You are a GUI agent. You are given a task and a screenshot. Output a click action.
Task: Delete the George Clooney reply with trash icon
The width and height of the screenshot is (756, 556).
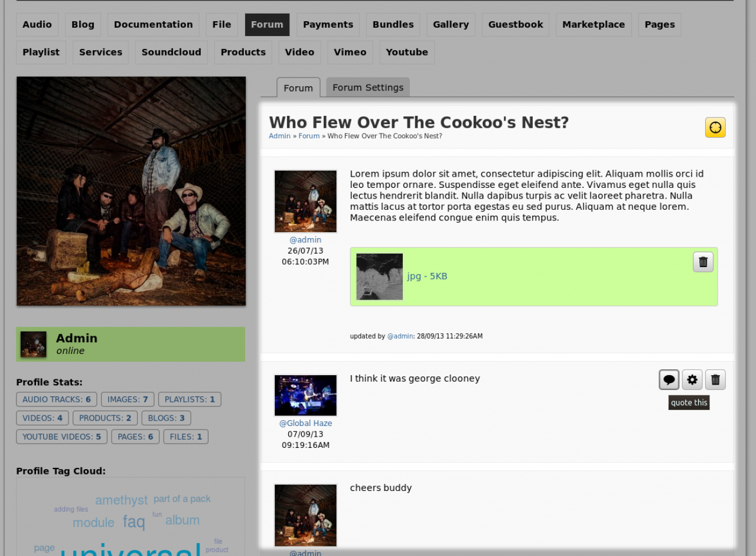715,380
